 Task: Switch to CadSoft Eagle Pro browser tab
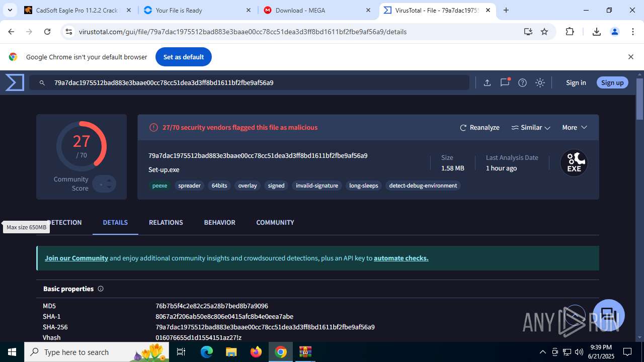point(78,10)
